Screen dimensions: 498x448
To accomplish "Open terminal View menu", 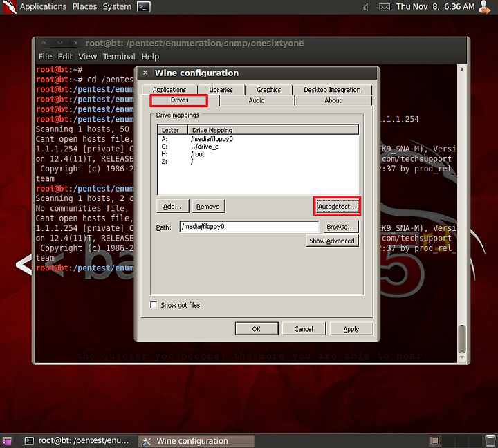I will [87, 57].
